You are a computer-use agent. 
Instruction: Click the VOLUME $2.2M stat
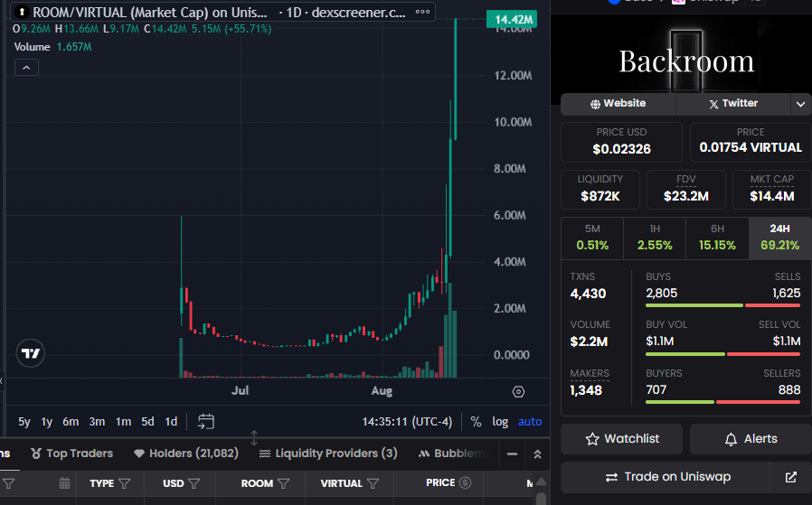590,333
